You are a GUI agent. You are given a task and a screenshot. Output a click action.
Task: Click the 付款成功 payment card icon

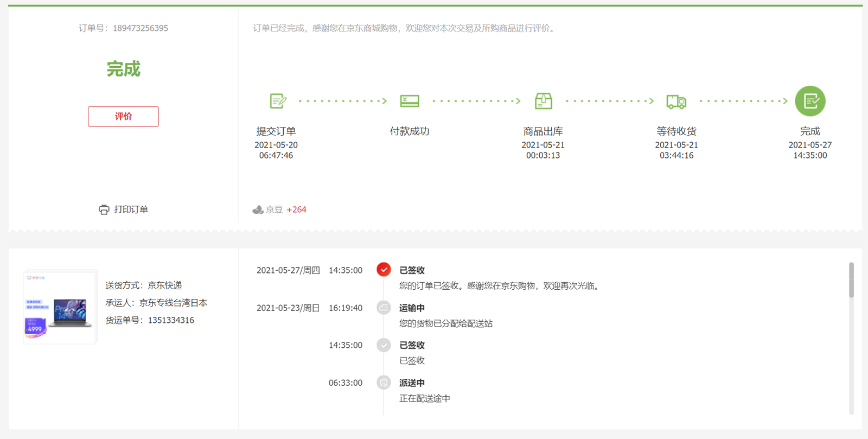(x=410, y=101)
